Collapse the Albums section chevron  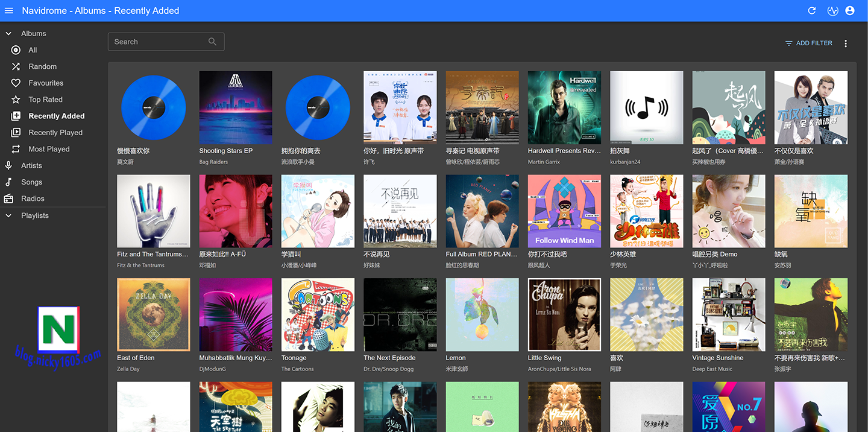(x=8, y=34)
